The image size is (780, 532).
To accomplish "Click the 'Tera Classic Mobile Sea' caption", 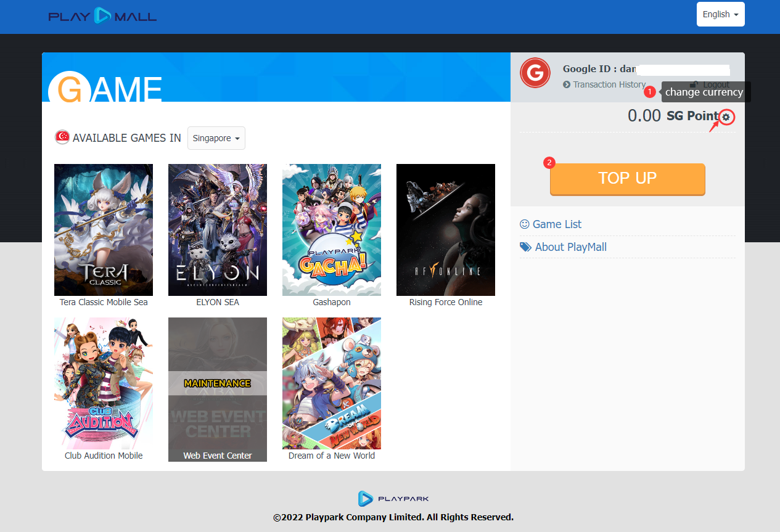I will pyautogui.click(x=104, y=302).
